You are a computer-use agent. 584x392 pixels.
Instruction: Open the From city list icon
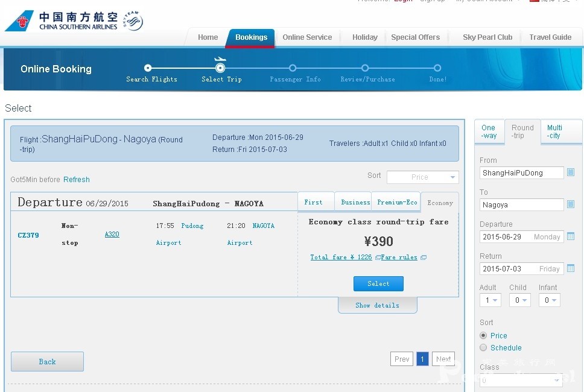click(571, 172)
